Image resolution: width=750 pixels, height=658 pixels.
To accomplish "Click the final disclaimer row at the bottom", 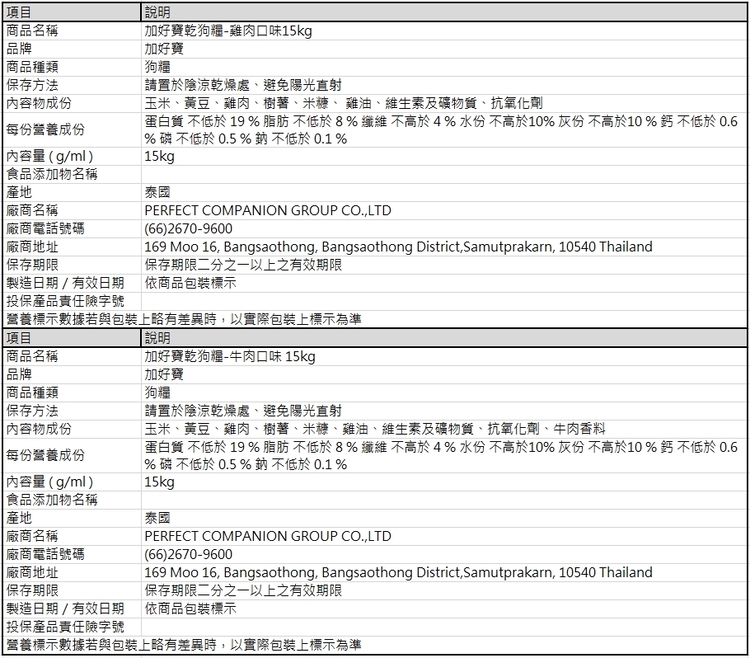I will click(x=184, y=645).
